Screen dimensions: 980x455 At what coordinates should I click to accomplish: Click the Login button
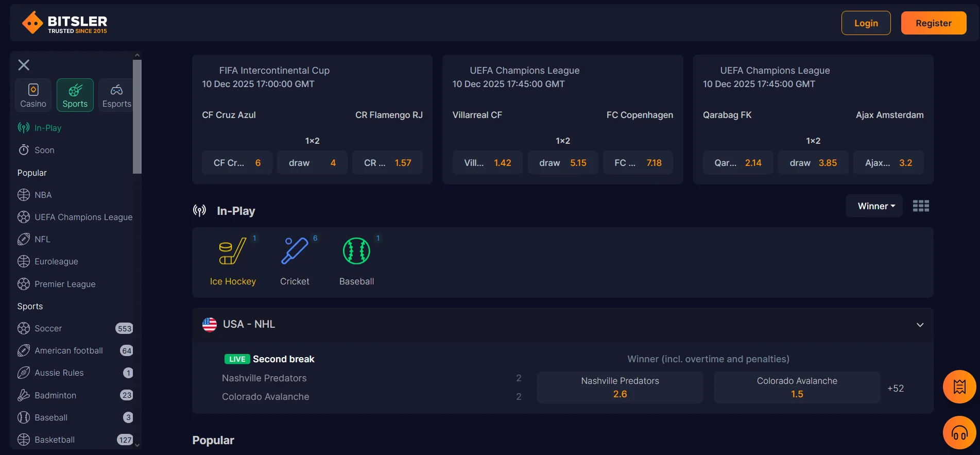coord(866,23)
